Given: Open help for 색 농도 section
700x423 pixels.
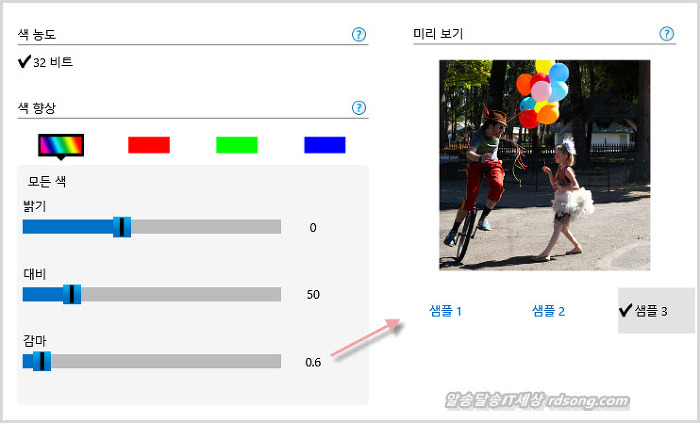Looking at the screenshot, I should tap(358, 34).
